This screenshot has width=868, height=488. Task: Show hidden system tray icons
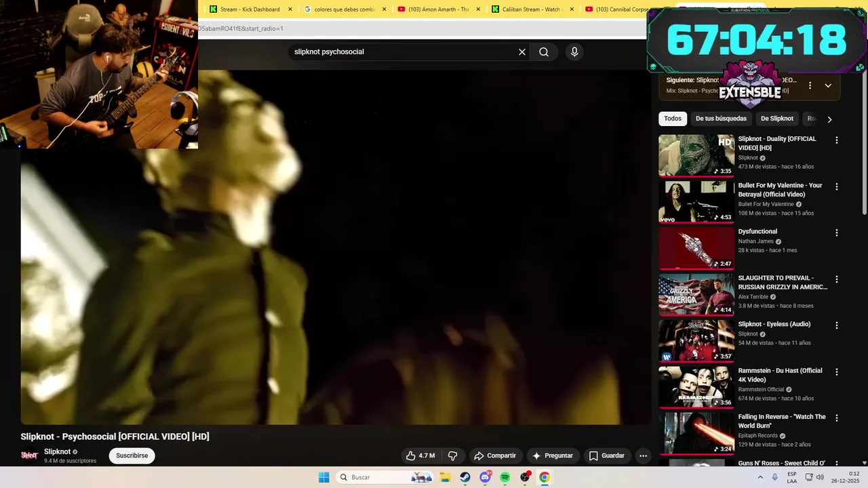pos(760,477)
